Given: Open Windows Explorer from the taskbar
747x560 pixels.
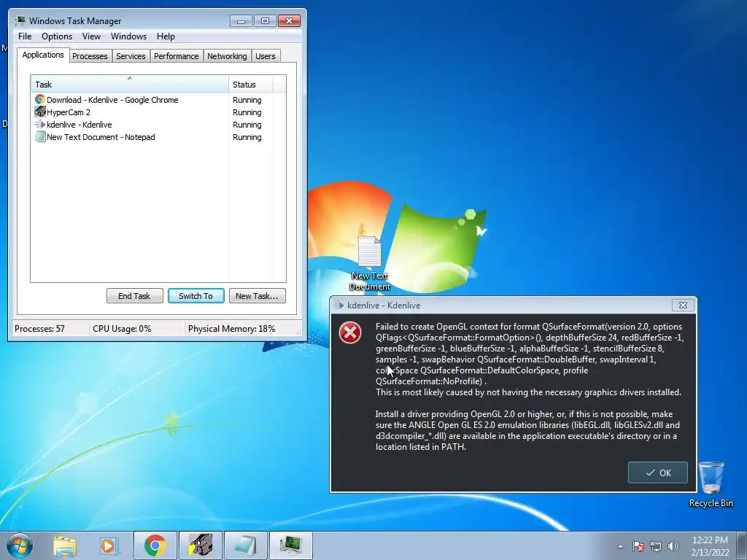Looking at the screenshot, I should (x=65, y=545).
